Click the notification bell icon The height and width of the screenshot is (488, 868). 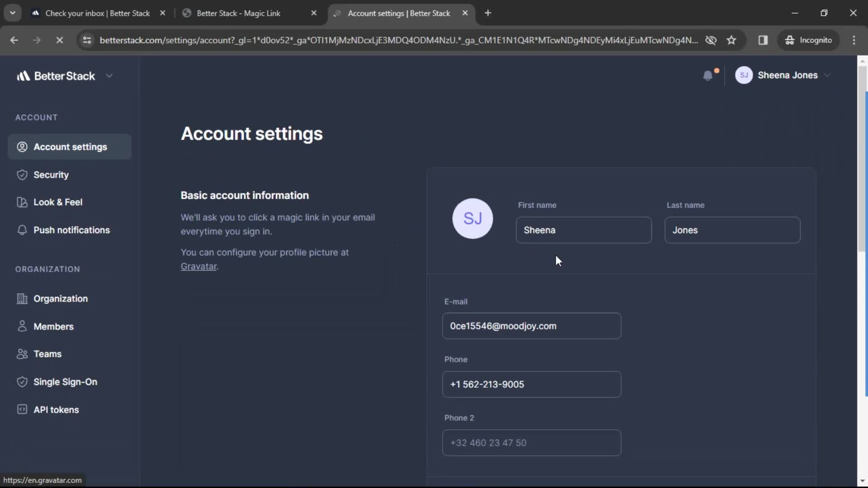tap(708, 75)
